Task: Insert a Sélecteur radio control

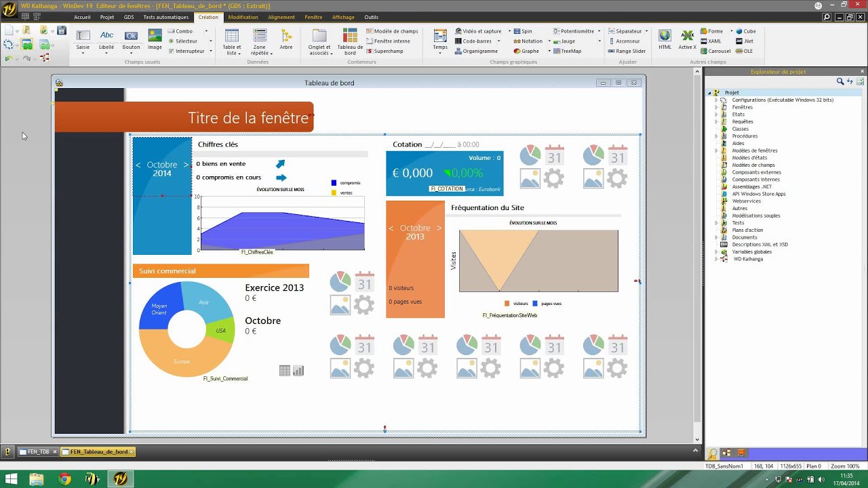Action: 182,41
